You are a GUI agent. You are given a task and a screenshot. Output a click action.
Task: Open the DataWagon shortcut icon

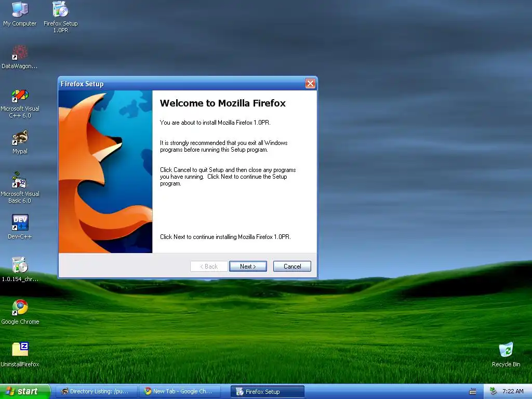point(20,57)
